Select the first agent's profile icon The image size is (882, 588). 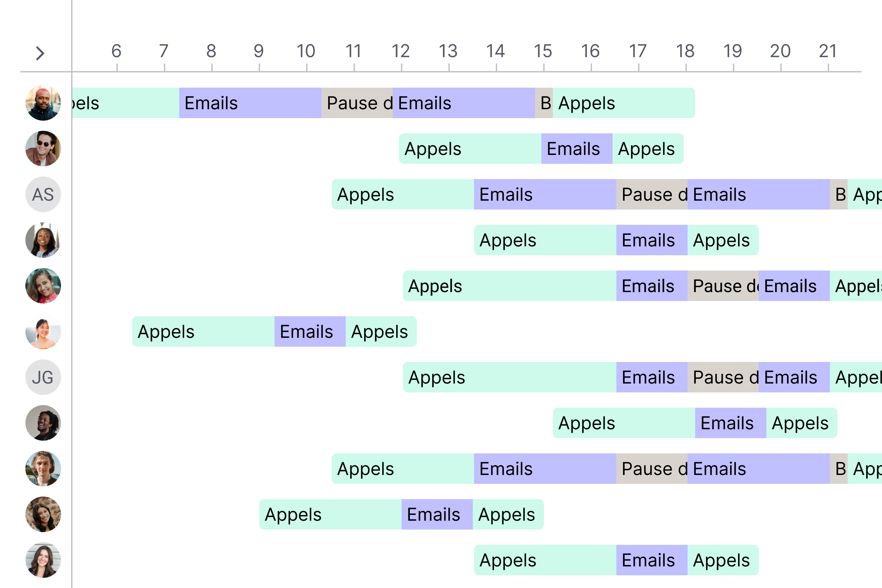[x=42, y=102]
